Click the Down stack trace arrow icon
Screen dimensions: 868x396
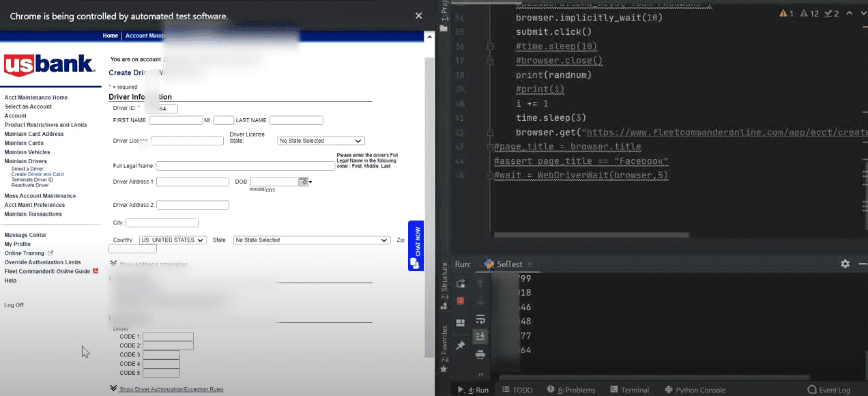[x=480, y=301]
